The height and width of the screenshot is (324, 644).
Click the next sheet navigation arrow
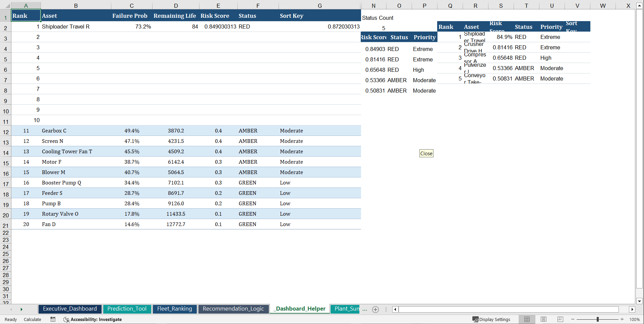(x=21, y=309)
